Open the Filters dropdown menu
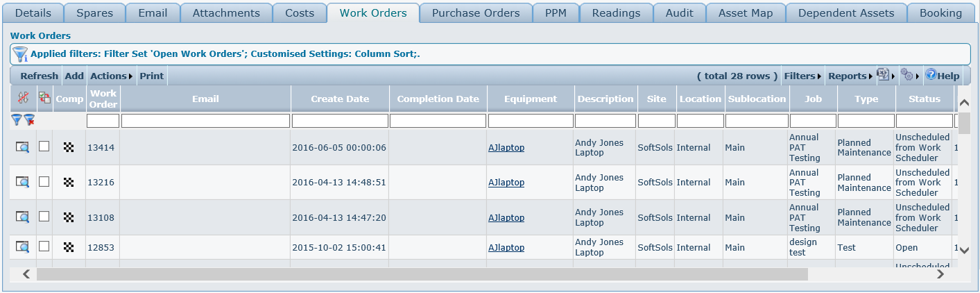The width and height of the screenshot is (980, 293). tap(802, 76)
